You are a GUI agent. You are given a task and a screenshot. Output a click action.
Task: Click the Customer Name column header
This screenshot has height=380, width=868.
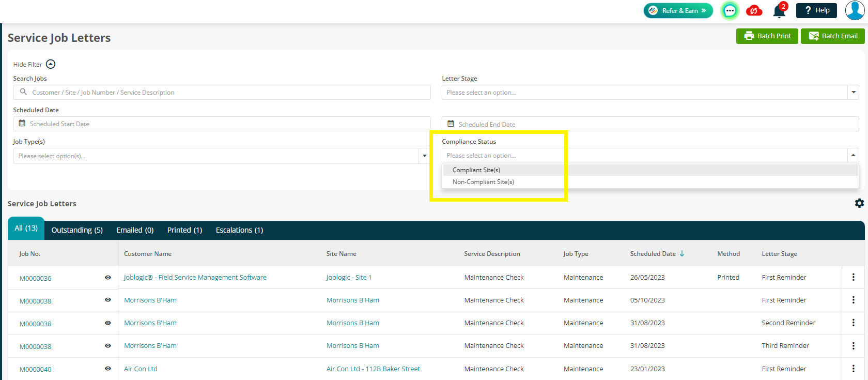[x=148, y=254]
